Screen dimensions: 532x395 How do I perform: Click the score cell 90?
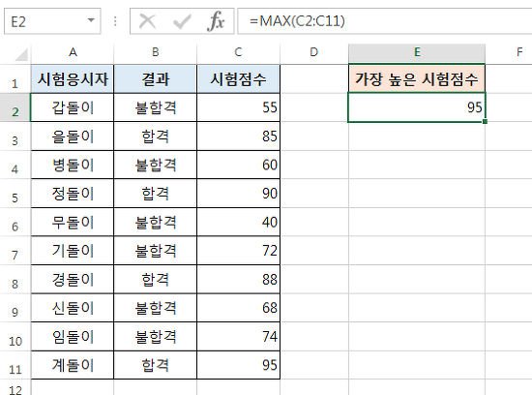coord(239,194)
